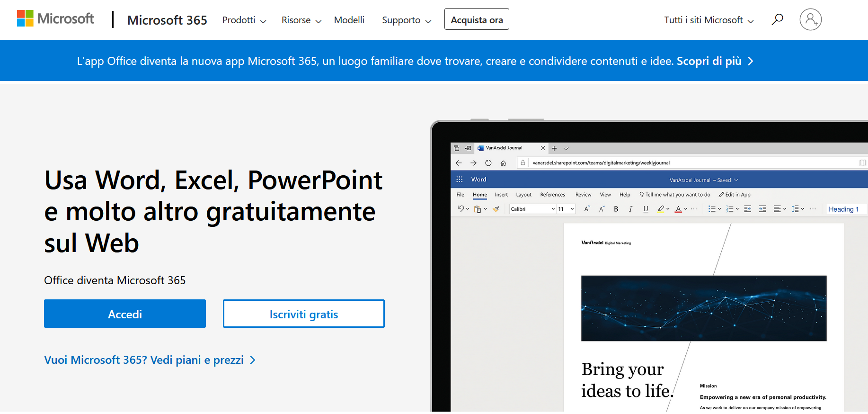Open the File tab in Word ribbon
This screenshot has height=414, width=868.
pyautogui.click(x=460, y=195)
